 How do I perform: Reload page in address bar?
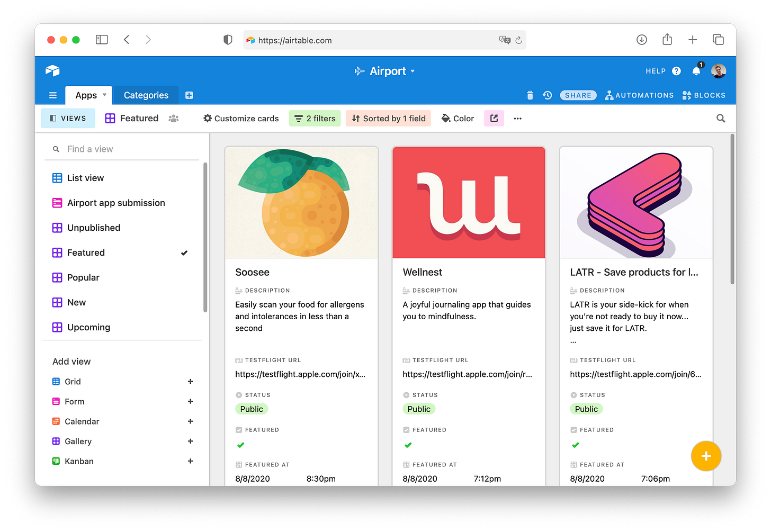click(x=518, y=40)
